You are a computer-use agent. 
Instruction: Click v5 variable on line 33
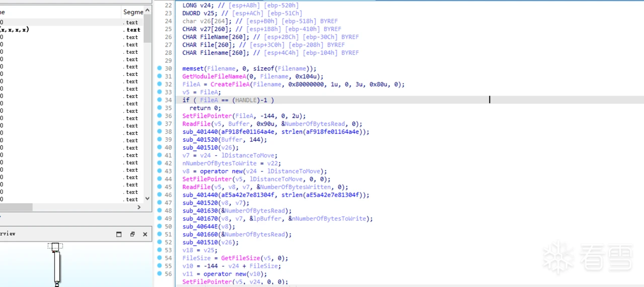point(186,92)
